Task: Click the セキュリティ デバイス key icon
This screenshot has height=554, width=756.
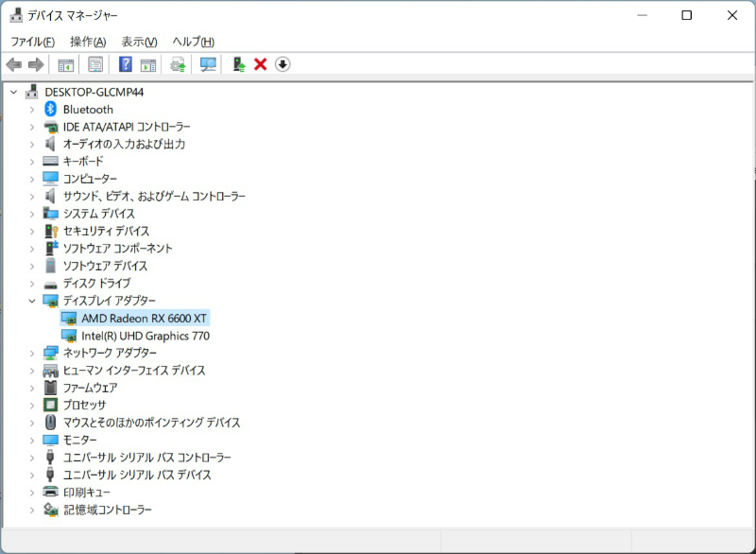Action: pos(51,231)
